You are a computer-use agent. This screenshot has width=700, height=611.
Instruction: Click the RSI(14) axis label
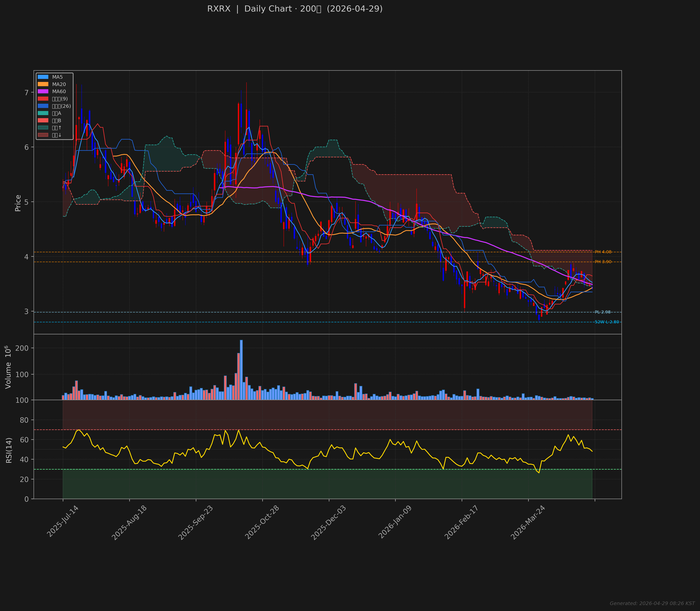click(x=9, y=450)
